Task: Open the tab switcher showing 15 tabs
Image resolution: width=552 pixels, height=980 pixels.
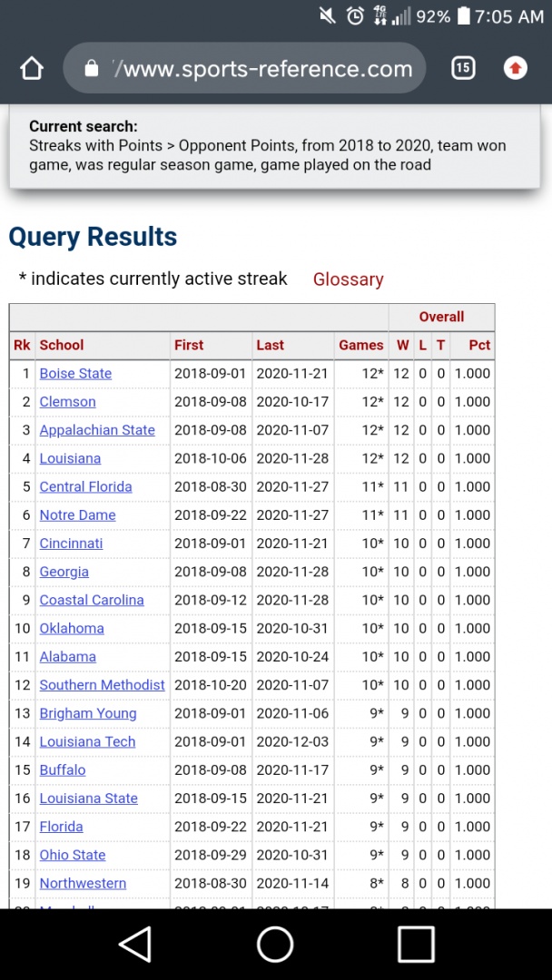Action: point(463,68)
